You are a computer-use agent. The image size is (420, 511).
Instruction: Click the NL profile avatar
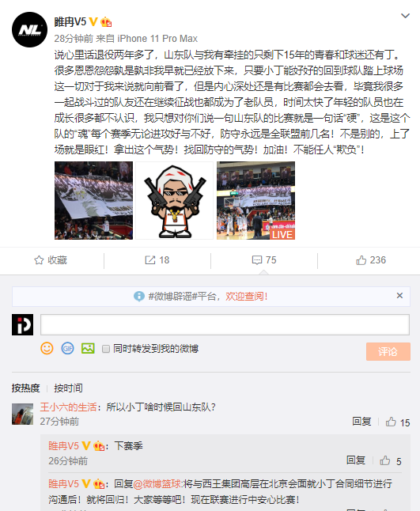point(29,29)
